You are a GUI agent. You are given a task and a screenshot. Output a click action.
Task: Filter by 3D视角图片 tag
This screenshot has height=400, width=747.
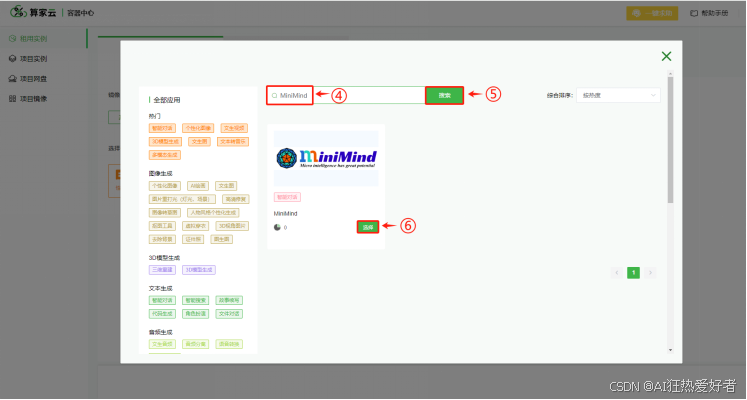[232, 226]
